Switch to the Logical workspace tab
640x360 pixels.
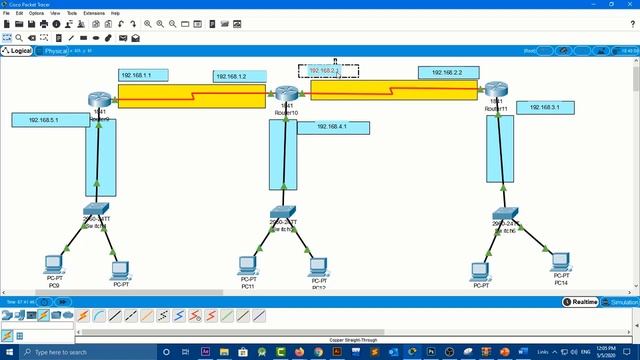point(17,51)
